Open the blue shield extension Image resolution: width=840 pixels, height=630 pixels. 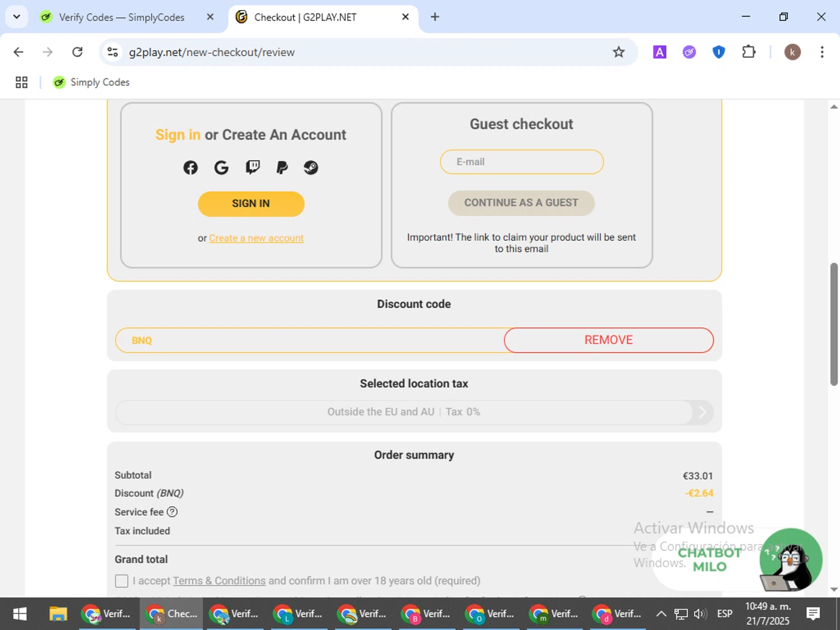719,52
